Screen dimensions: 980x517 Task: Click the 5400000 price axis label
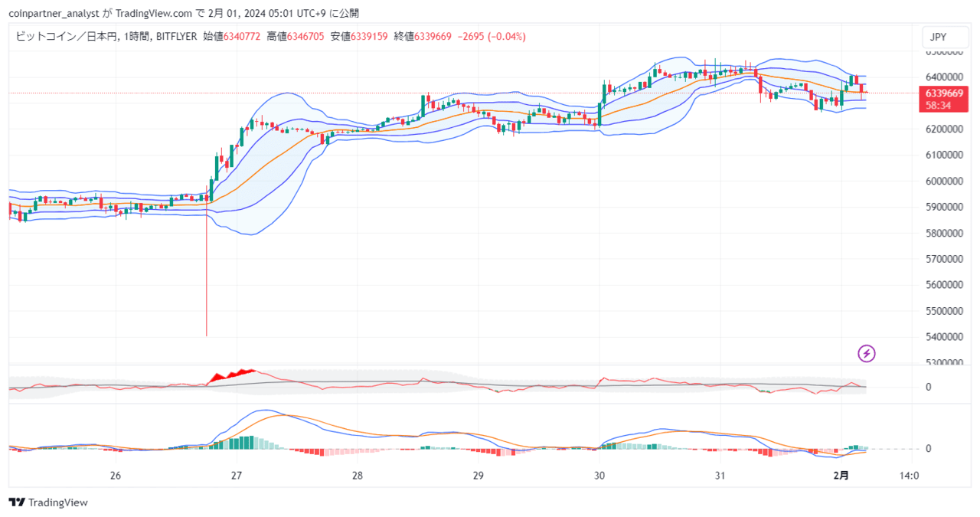click(x=942, y=337)
